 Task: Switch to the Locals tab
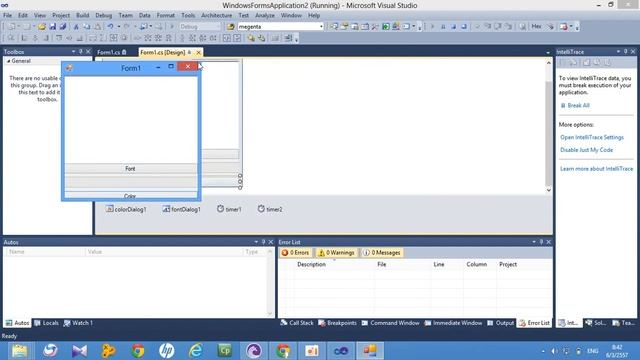coord(47,323)
